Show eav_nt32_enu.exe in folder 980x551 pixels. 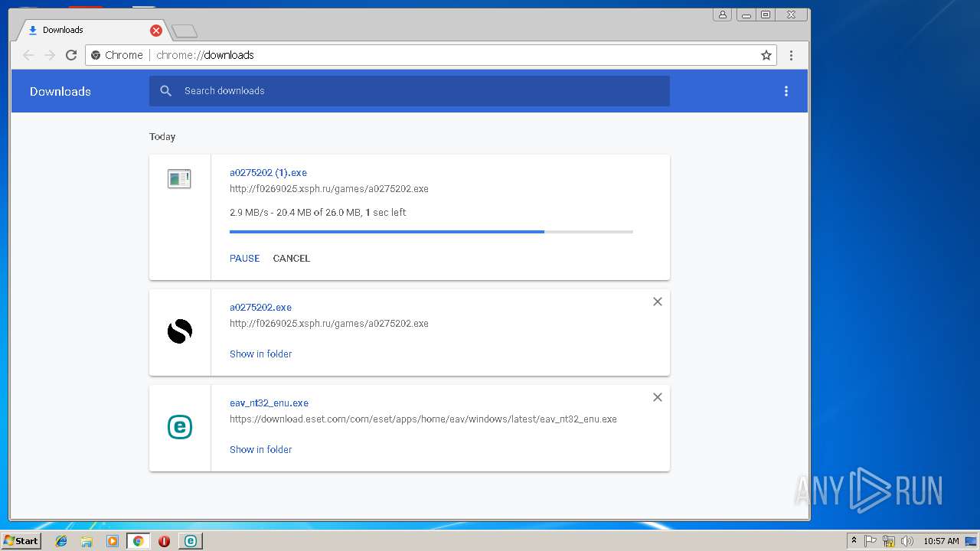pos(260,450)
